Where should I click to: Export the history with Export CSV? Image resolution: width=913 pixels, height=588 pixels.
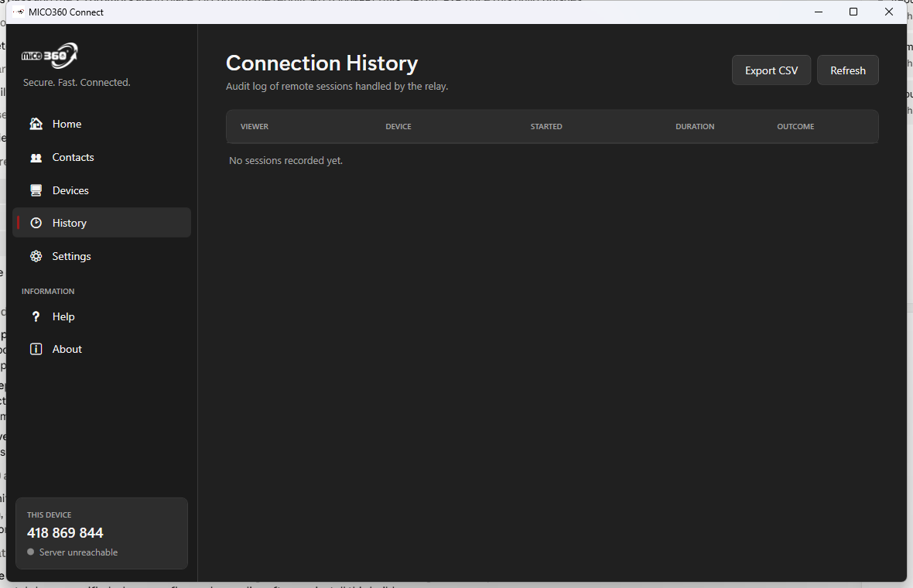click(771, 70)
